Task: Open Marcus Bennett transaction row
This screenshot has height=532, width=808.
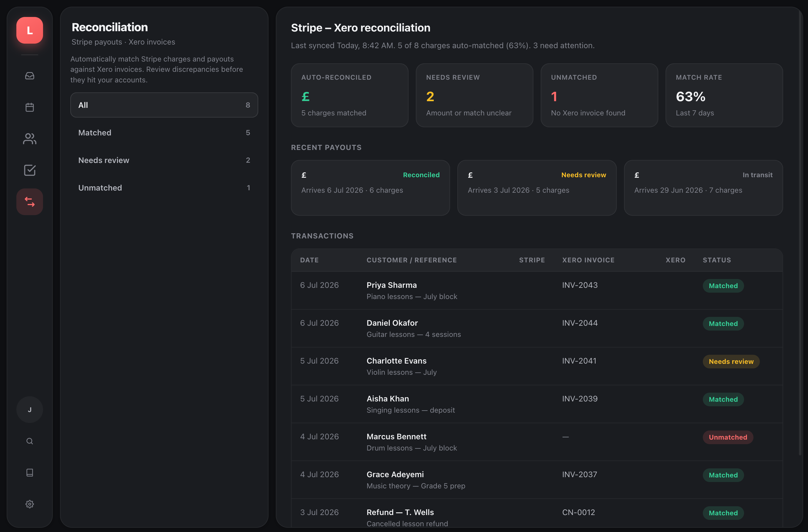Action: pos(537,442)
